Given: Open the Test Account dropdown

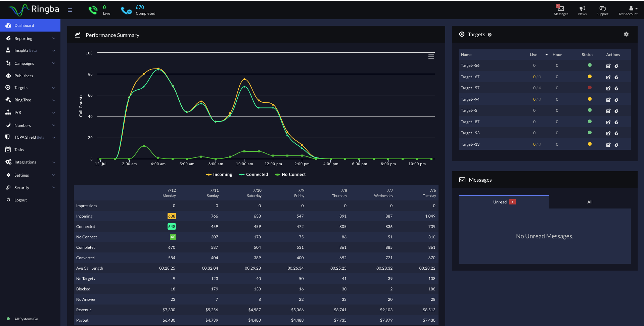Looking at the screenshot, I should 628,10.
